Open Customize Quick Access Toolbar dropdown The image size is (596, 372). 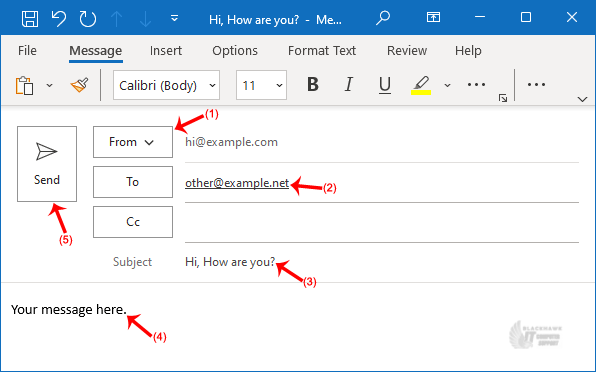(x=174, y=18)
